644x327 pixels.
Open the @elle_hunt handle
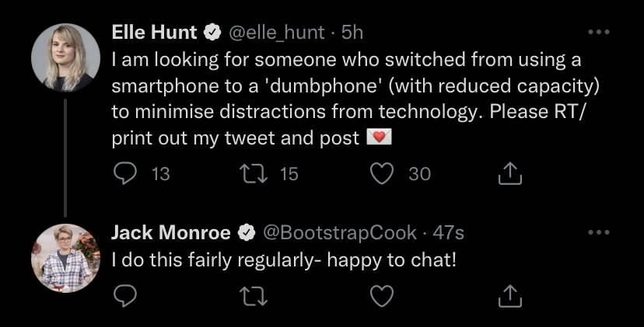276,33
